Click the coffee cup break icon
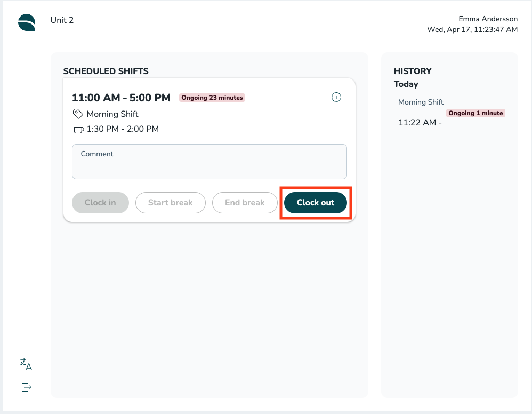This screenshot has width=532, height=414. coord(78,129)
